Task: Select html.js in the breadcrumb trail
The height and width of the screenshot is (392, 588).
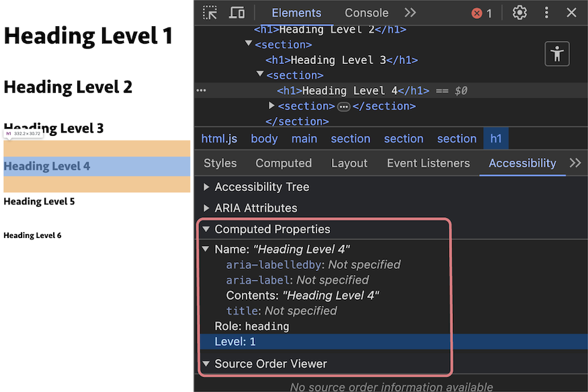Action: [x=219, y=139]
